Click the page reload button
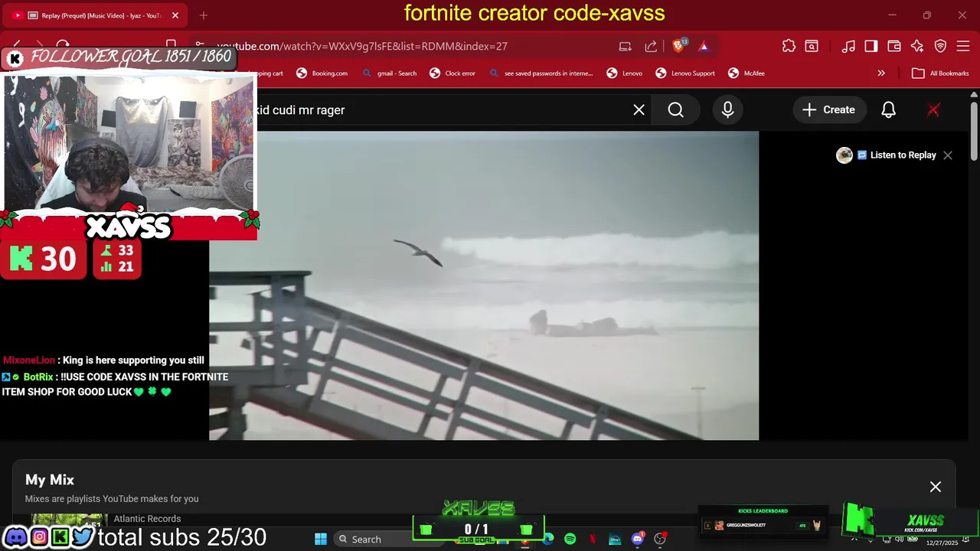980x551 pixels. point(63,46)
